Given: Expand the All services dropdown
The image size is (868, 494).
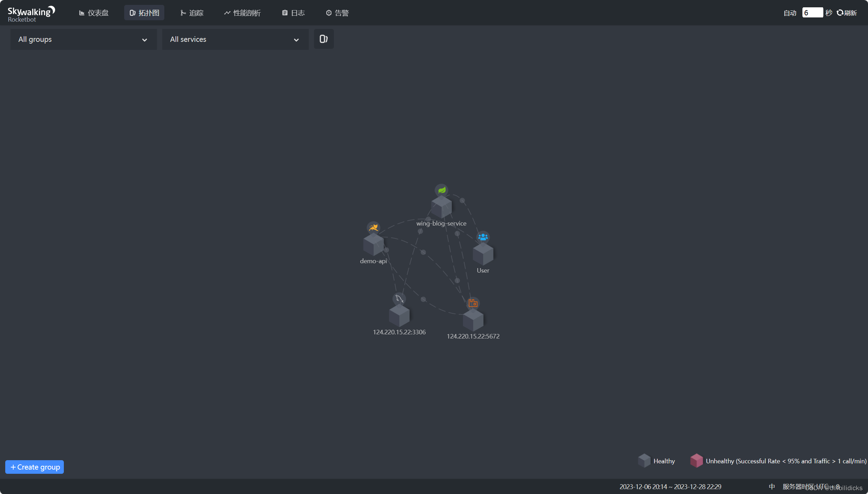Looking at the screenshot, I should pos(235,39).
